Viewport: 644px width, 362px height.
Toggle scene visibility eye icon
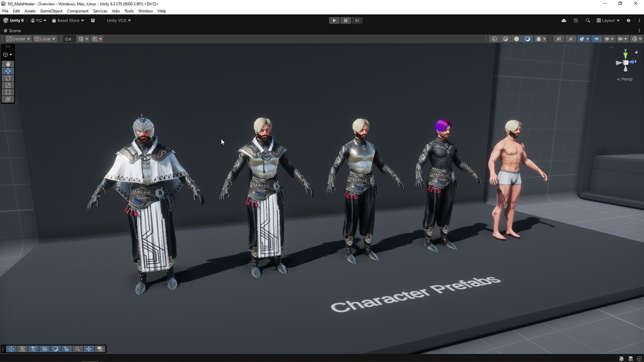[x=596, y=39]
